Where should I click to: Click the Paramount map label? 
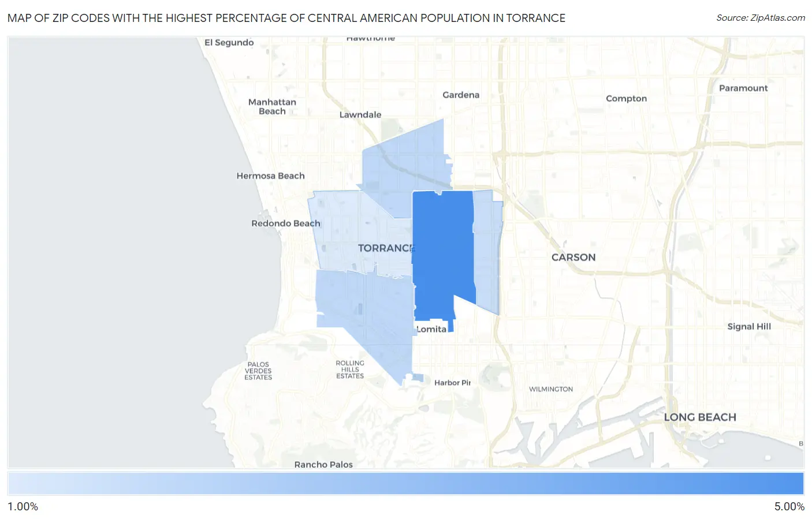743,88
